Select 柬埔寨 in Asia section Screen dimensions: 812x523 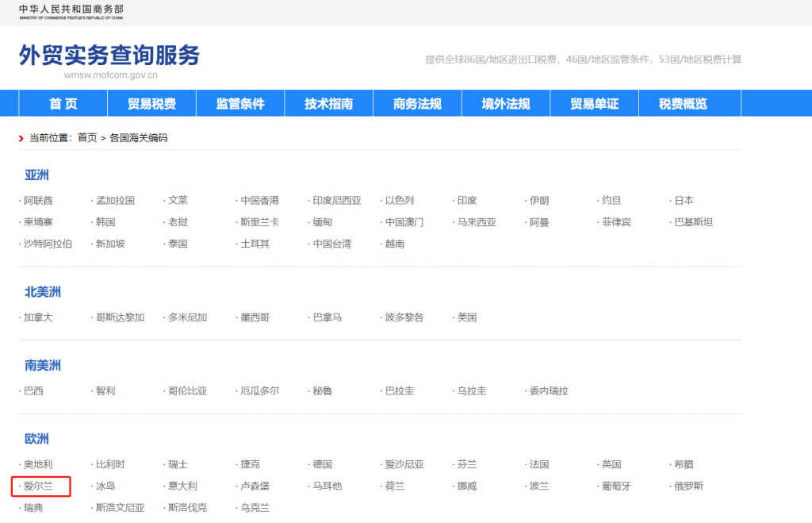pos(38,222)
